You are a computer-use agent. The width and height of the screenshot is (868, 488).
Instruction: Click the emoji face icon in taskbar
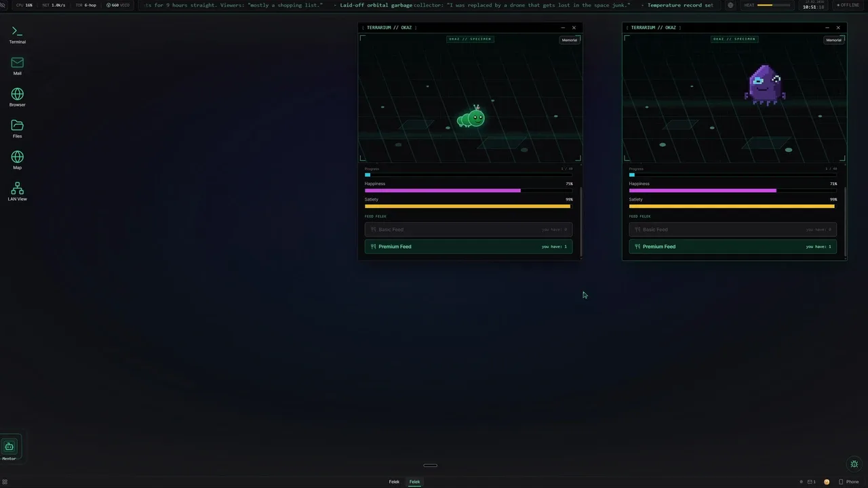tap(827, 482)
